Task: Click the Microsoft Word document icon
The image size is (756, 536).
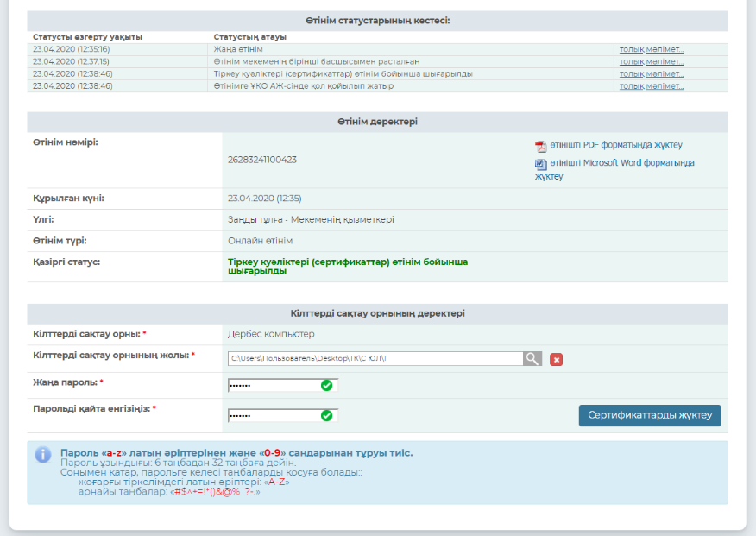Action: (541, 163)
